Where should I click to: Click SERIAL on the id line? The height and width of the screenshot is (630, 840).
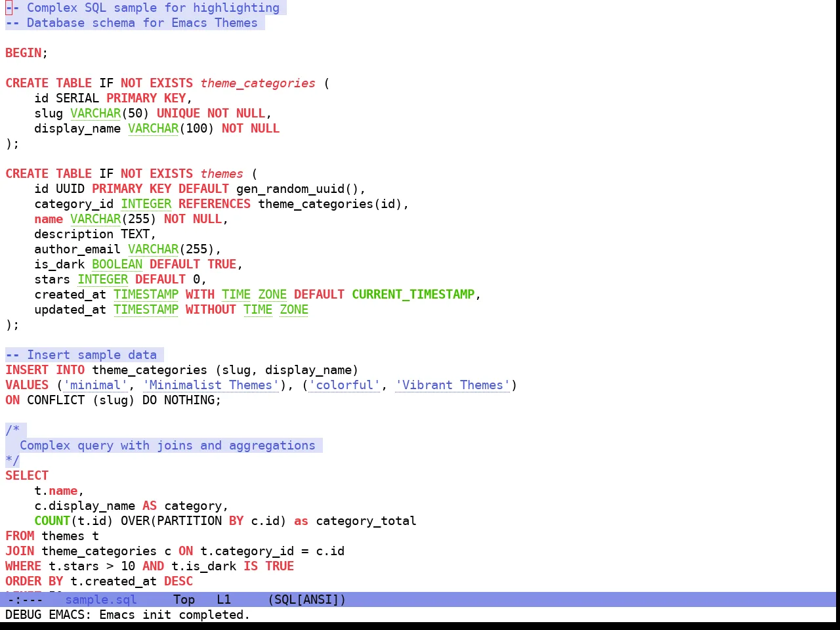(x=77, y=98)
